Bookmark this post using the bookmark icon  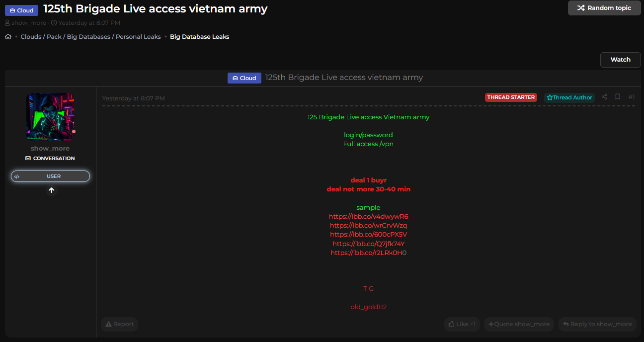coord(618,97)
